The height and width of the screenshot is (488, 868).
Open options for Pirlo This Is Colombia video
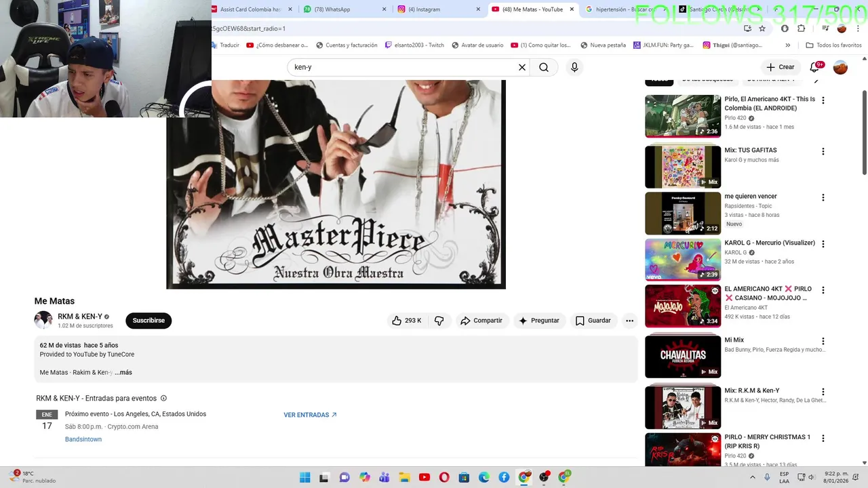823,100
